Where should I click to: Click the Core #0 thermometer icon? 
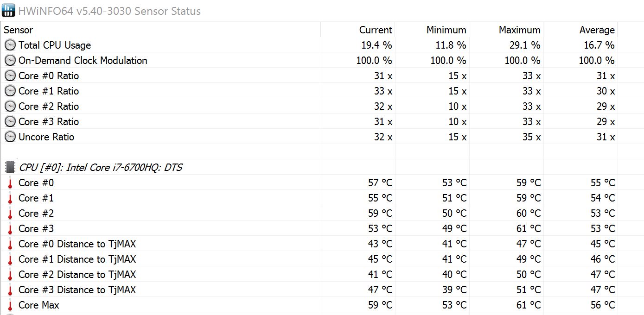tap(10, 183)
